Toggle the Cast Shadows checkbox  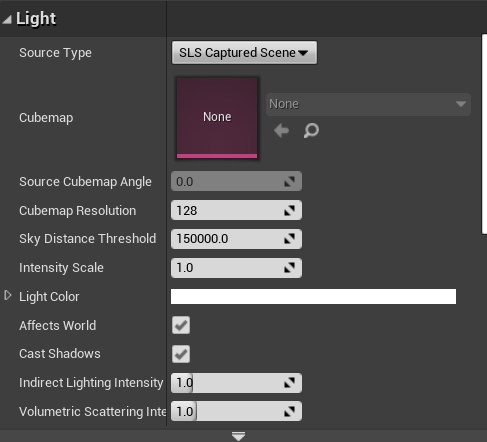coord(181,354)
